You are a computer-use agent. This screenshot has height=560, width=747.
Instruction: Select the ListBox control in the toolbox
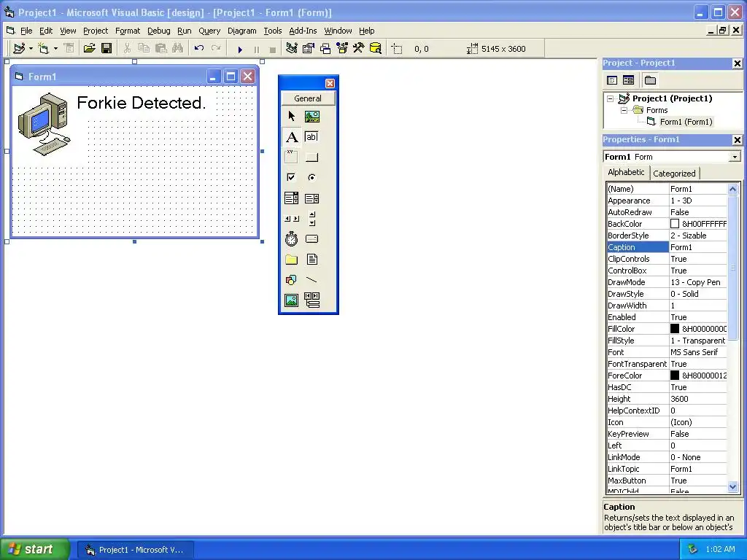click(x=311, y=198)
